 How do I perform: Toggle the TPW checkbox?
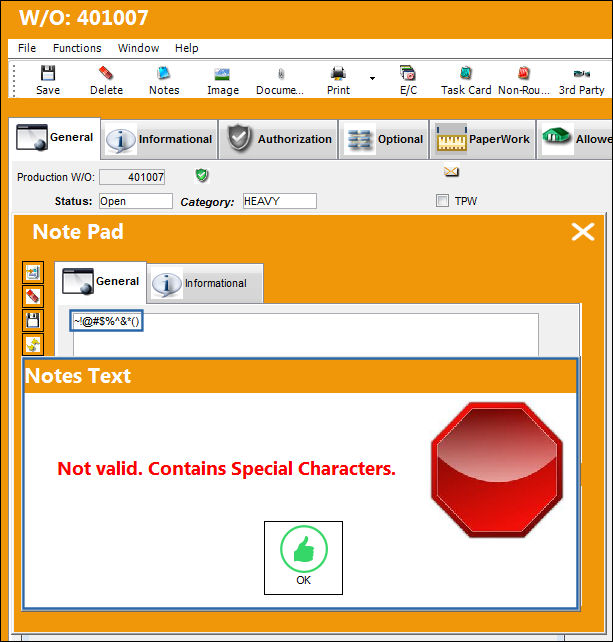click(x=442, y=201)
